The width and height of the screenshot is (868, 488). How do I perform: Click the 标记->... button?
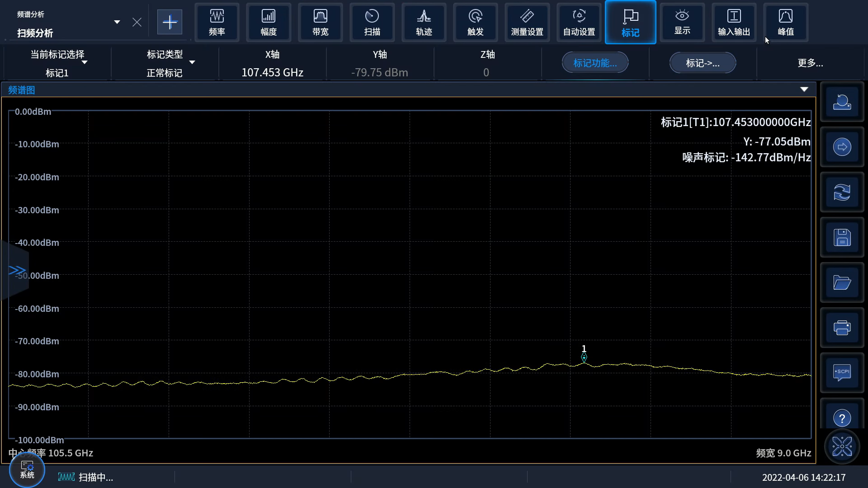click(703, 63)
